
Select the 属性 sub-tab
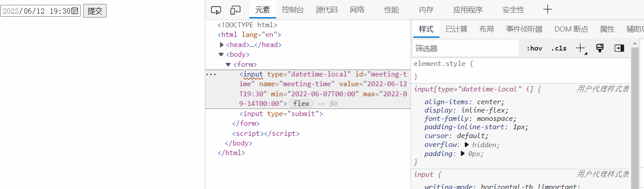[x=607, y=29]
